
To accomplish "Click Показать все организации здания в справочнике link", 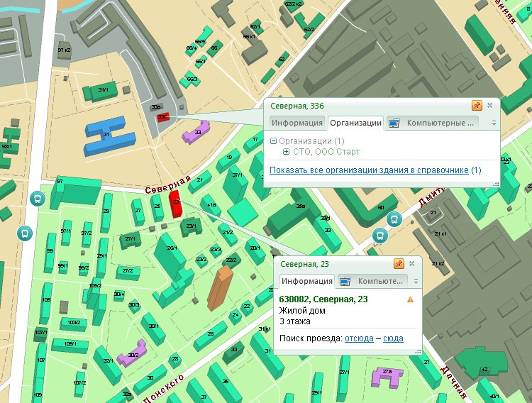I will 369,170.
